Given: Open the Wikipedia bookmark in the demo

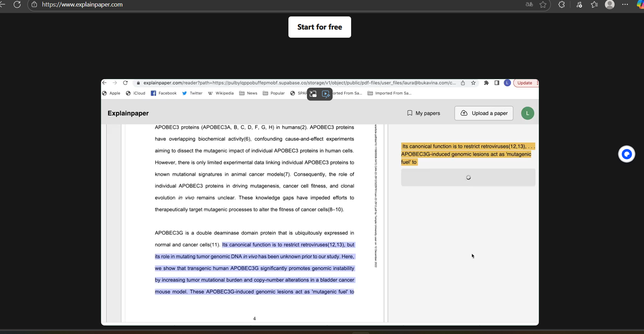Looking at the screenshot, I should pos(221,93).
